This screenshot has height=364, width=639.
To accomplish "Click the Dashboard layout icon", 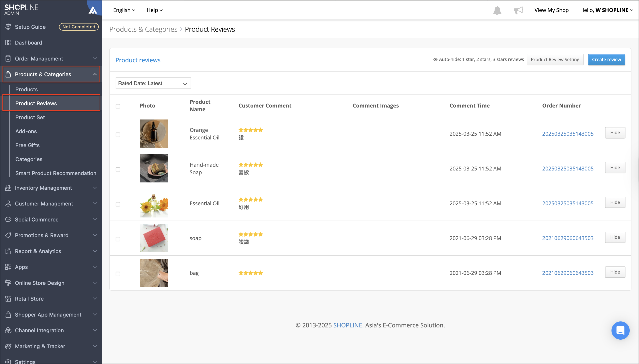I will (x=8, y=43).
